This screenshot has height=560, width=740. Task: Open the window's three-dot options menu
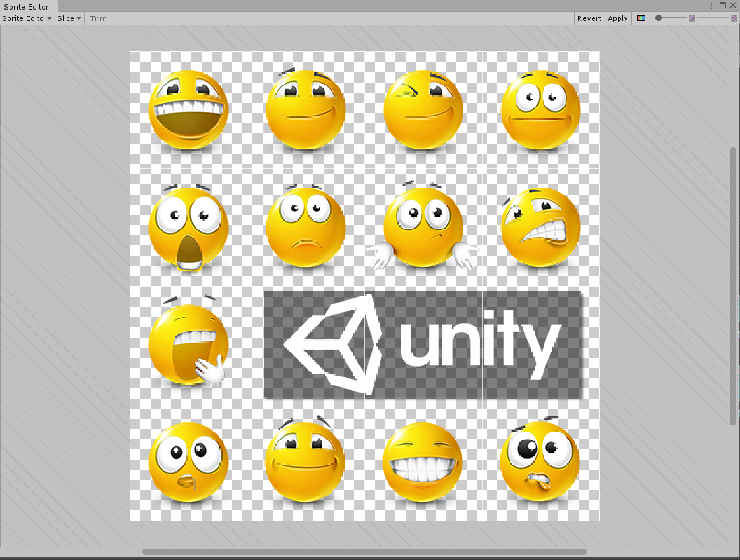[711, 6]
